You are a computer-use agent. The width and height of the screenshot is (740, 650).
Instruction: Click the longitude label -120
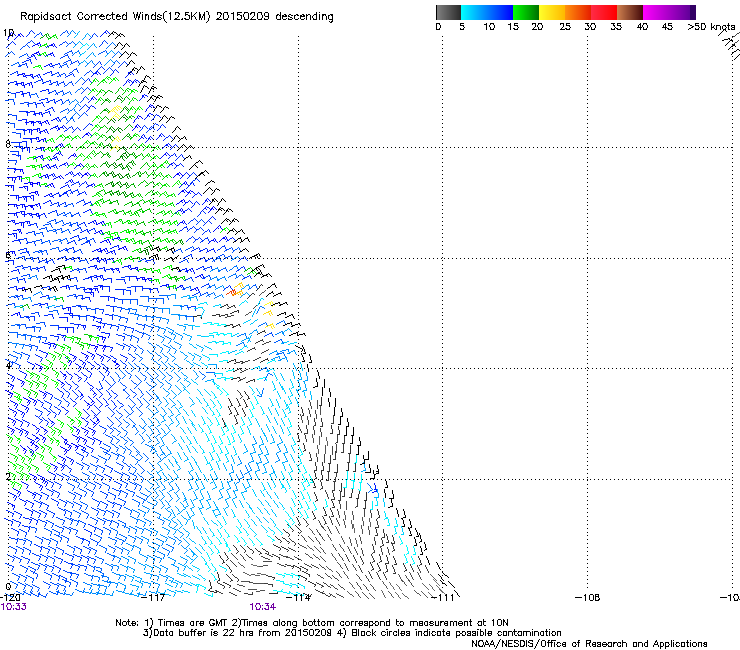click(x=10, y=598)
